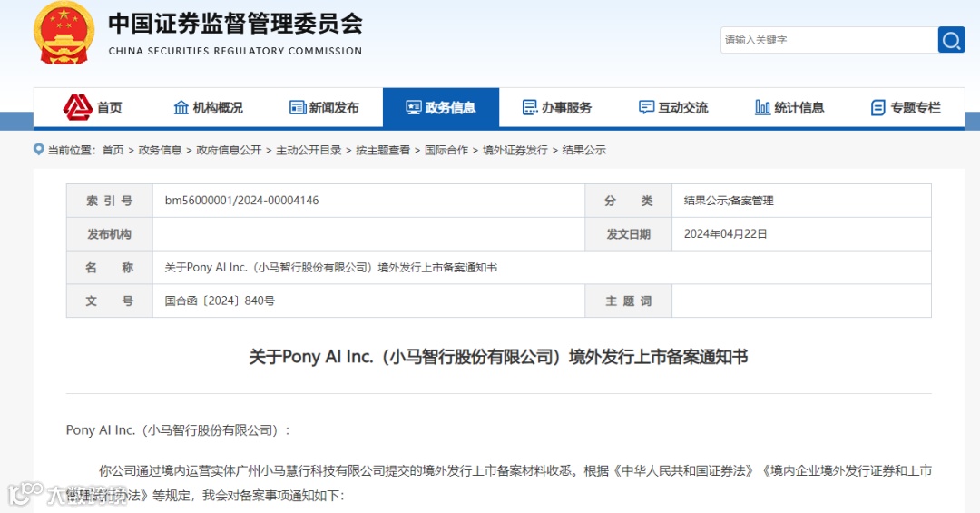Click index number bm56000001/2024-00004146
The height and width of the screenshot is (513, 980).
pos(242,201)
